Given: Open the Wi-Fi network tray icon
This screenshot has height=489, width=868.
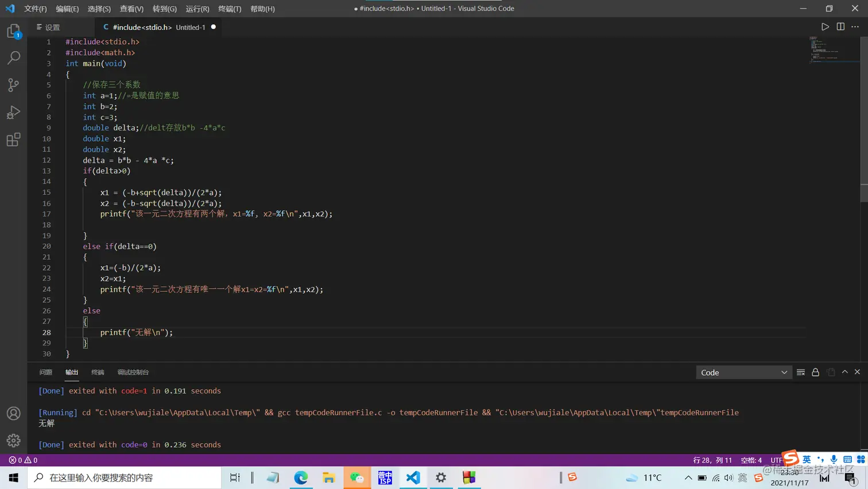Looking at the screenshot, I should tap(716, 478).
